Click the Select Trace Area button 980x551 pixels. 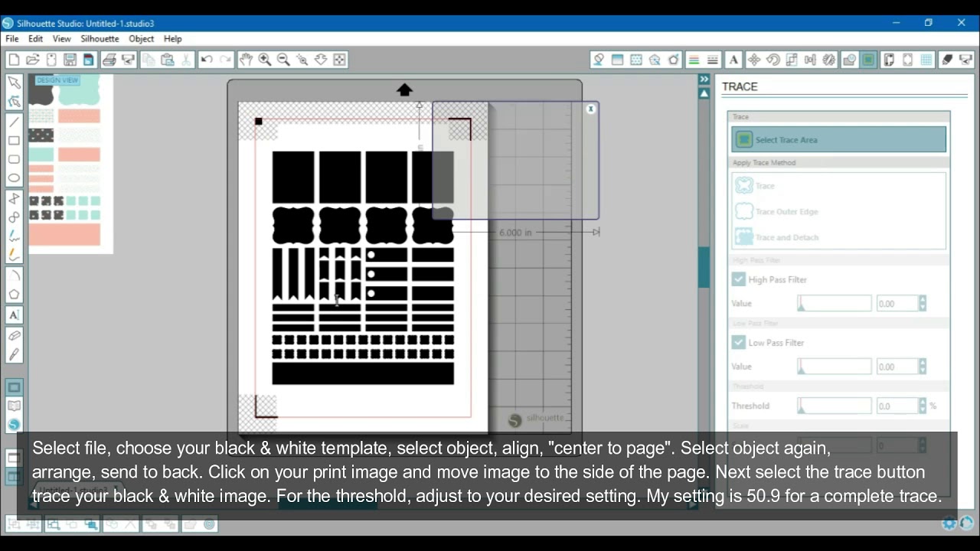click(x=838, y=140)
